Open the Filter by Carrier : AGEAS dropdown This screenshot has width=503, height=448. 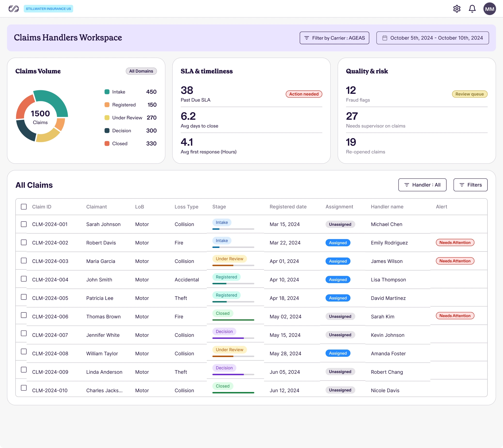pos(334,38)
